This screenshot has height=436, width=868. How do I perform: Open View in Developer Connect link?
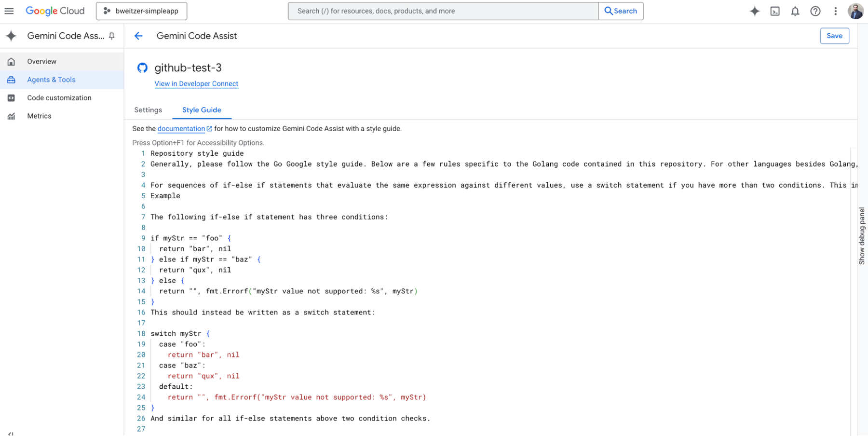[x=196, y=83]
